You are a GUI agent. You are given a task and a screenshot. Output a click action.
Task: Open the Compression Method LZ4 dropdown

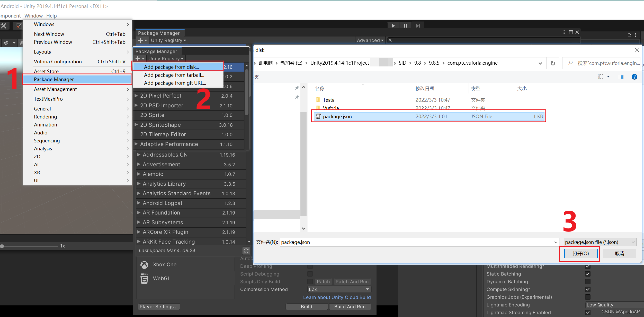(x=339, y=289)
